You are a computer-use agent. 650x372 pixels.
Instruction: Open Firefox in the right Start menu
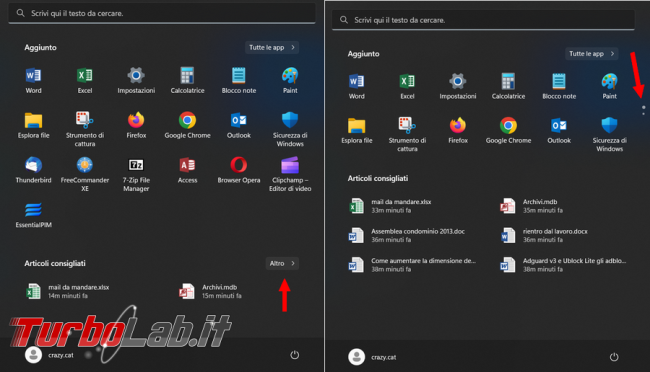[x=458, y=130]
